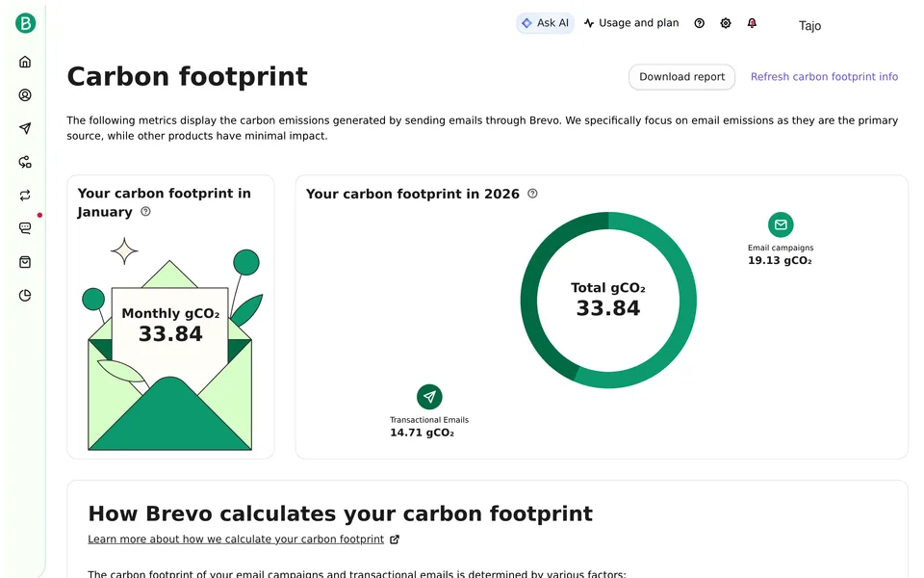
Task: Click the 'Carbon footprint' page heading
Action: 188,77
